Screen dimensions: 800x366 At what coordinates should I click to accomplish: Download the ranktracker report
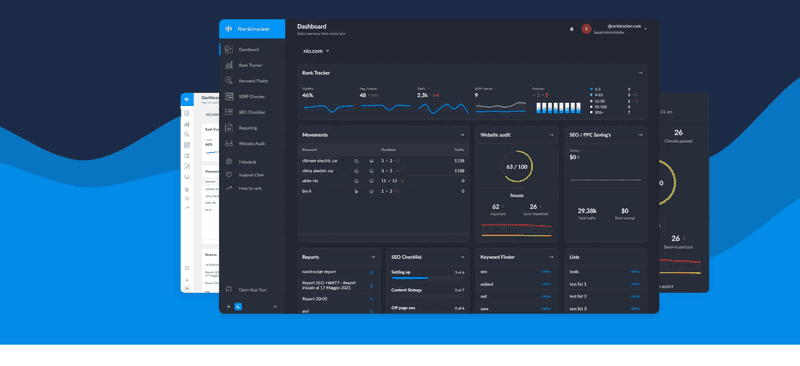tap(371, 272)
